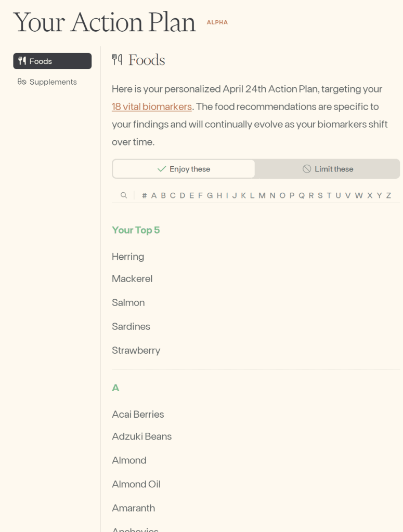Click the utensils icon beside Foods heading
The height and width of the screenshot is (532, 403).
click(117, 60)
